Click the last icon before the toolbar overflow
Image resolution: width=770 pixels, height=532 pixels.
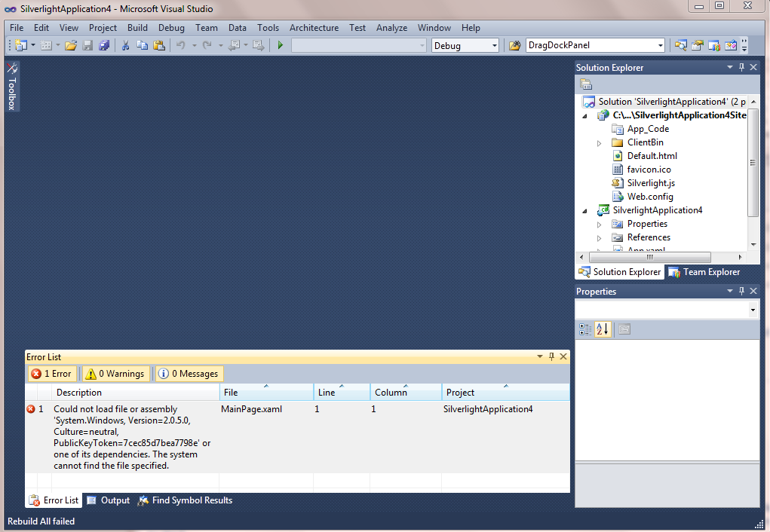(731, 46)
